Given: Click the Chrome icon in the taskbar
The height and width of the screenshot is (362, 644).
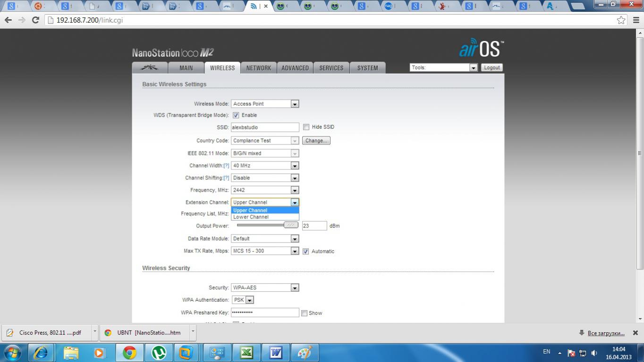Looking at the screenshot, I should pyautogui.click(x=129, y=353).
